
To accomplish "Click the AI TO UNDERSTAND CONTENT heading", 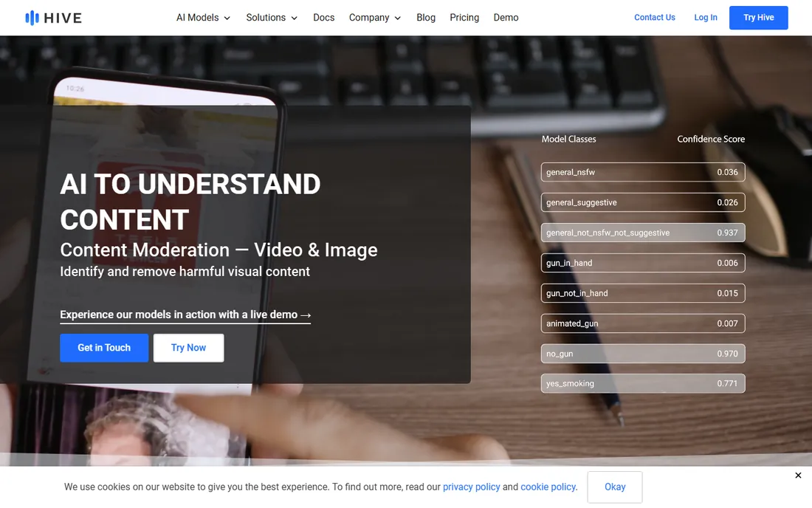I will click(190, 202).
